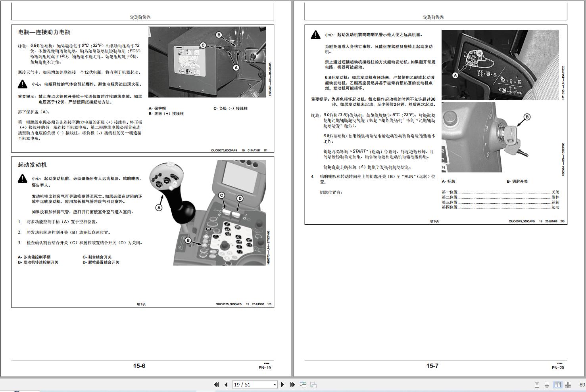
Task: Click page number 15-7 in the footer
Action: click(432, 366)
